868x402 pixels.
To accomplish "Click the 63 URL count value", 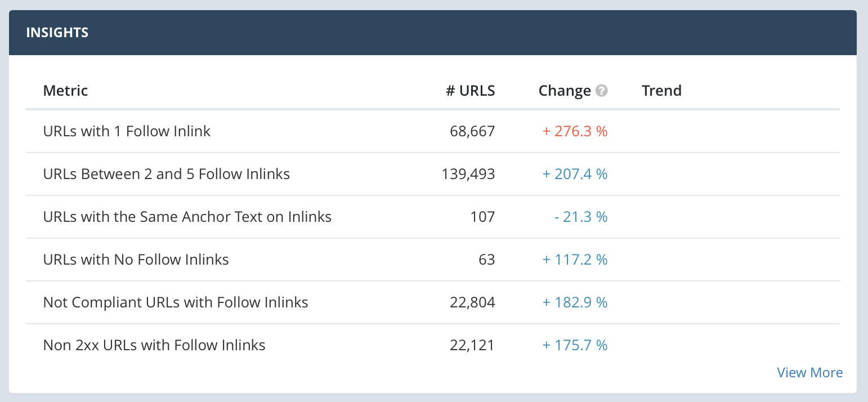I will pyautogui.click(x=487, y=260).
